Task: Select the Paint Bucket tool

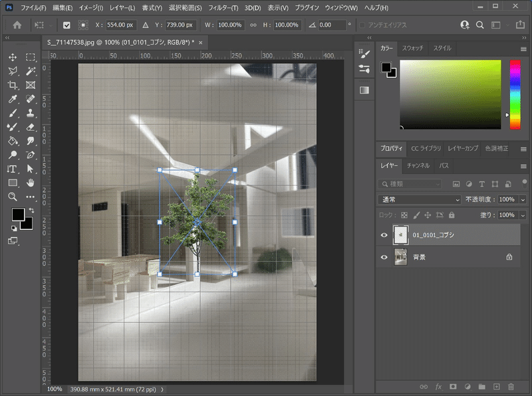Action: coord(13,141)
